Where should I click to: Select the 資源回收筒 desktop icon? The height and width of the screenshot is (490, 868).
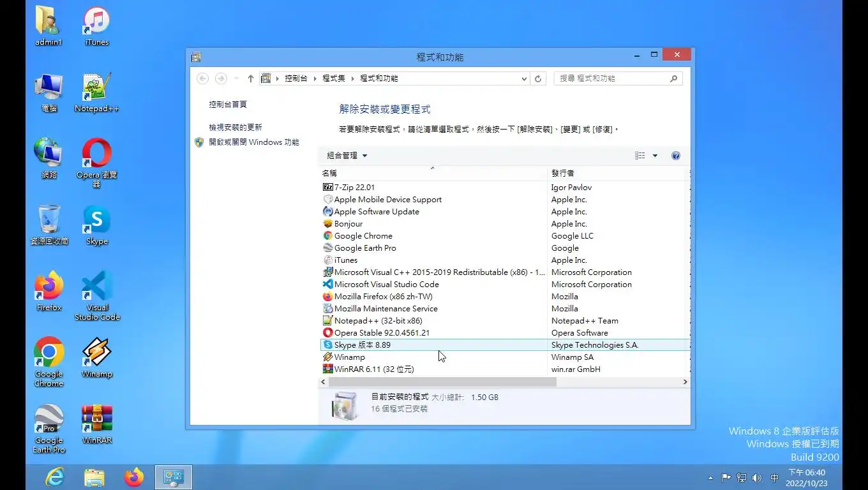pos(49,225)
